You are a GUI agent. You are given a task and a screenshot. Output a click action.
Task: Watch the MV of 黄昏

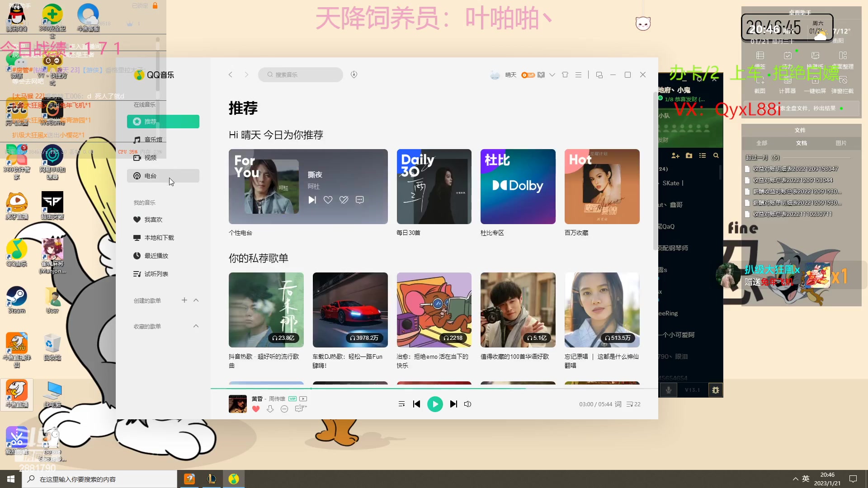click(x=303, y=399)
